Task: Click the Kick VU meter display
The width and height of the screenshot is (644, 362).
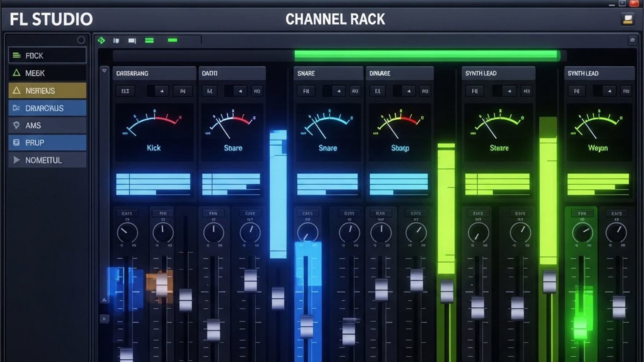Action: tap(154, 132)
